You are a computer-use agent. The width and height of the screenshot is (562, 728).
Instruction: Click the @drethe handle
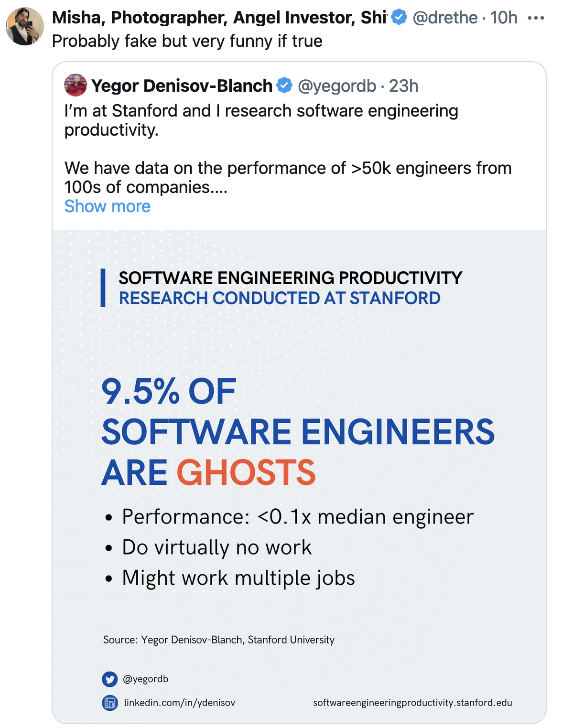coord(445,18)
